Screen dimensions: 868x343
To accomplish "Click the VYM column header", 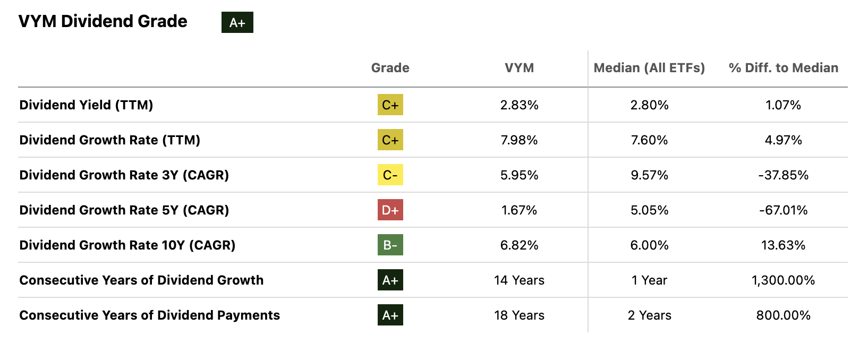I will click(x=519, y=68).
